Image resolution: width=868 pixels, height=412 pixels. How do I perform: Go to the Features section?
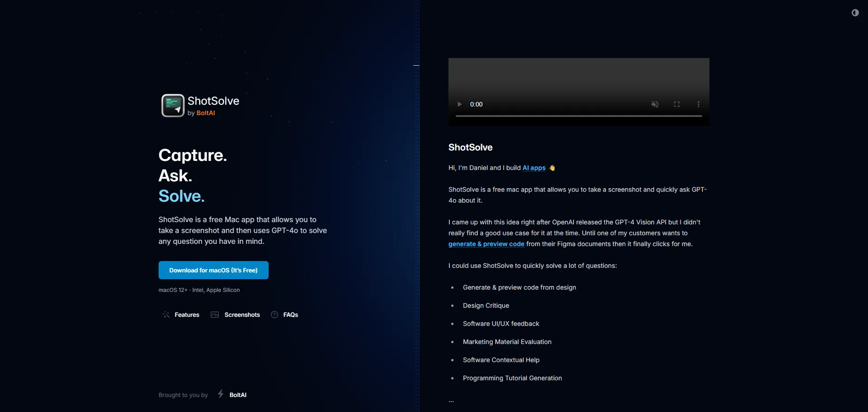(187, 315)
